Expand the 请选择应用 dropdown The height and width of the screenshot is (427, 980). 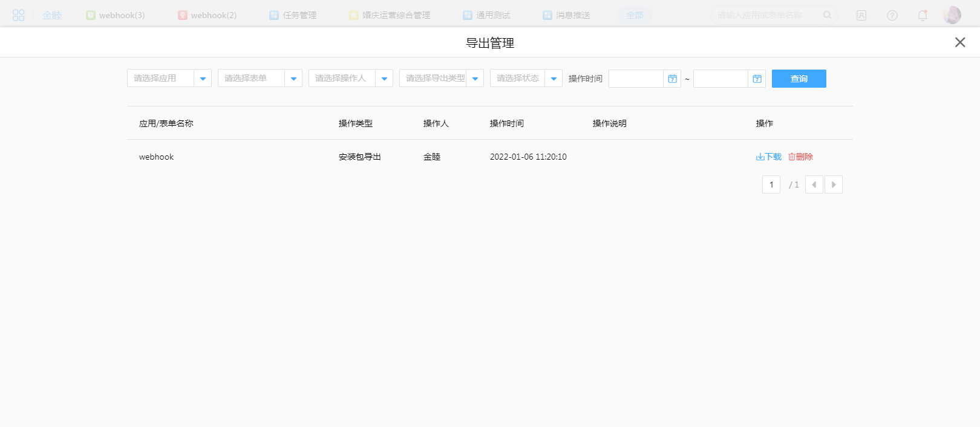[x=203, y=79]
